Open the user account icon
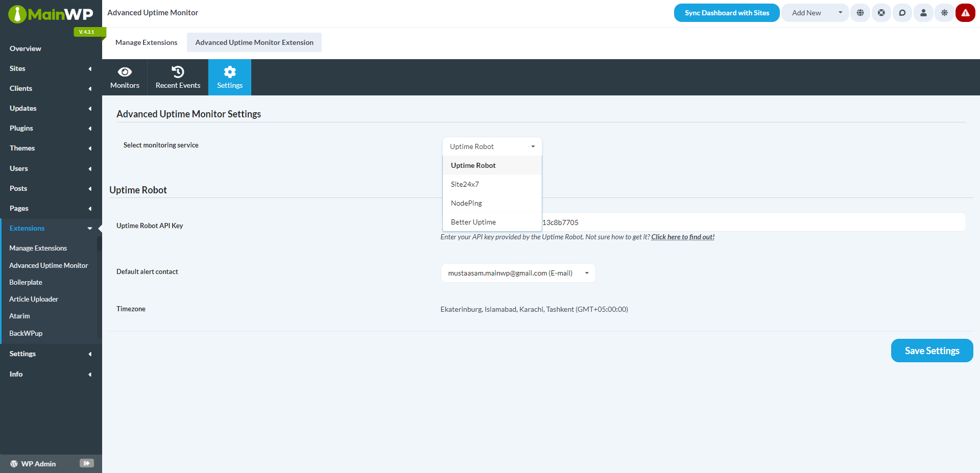The width and height of the screenshot is (980, 473). click(x=923, y=13)
